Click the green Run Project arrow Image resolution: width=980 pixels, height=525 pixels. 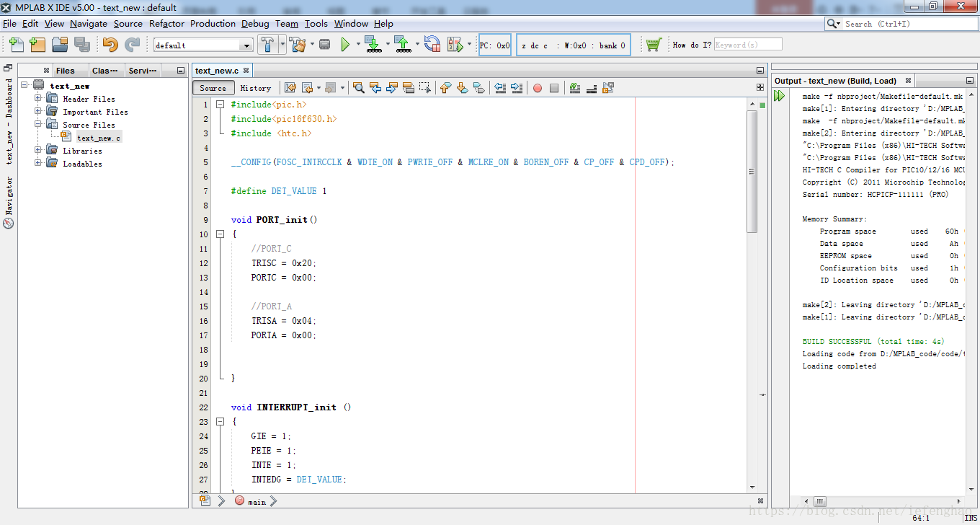point(345,45)
